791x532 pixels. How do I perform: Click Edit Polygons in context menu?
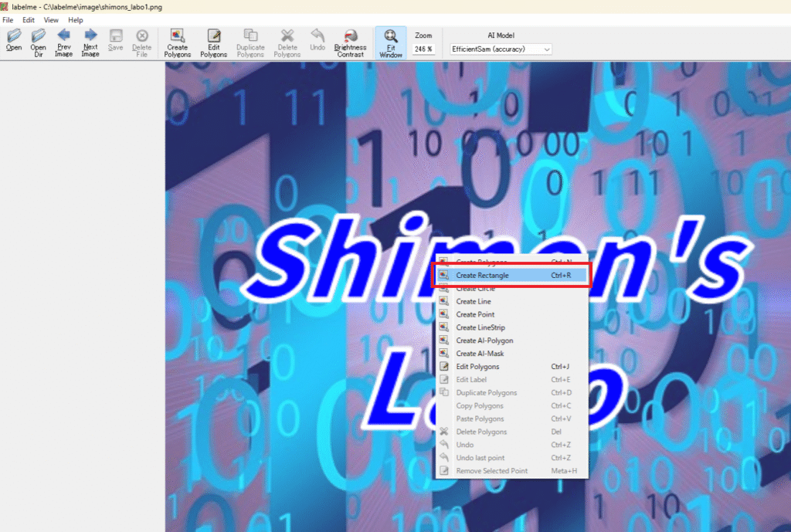point(477,367)
